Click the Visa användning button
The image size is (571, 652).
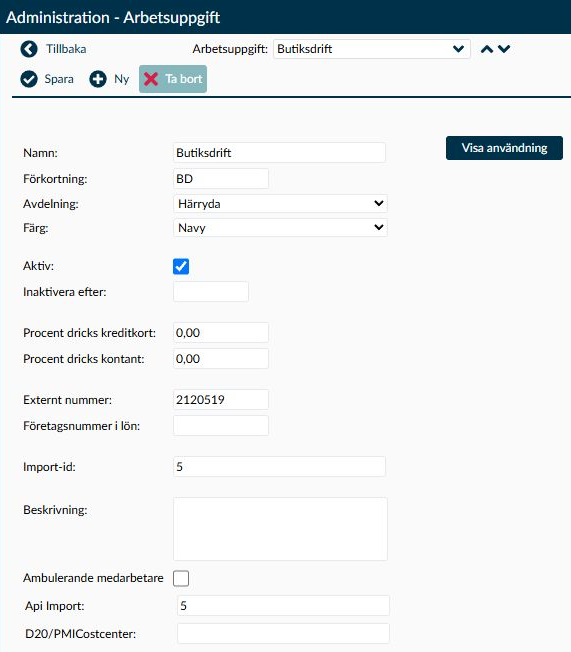pos(504,148)
